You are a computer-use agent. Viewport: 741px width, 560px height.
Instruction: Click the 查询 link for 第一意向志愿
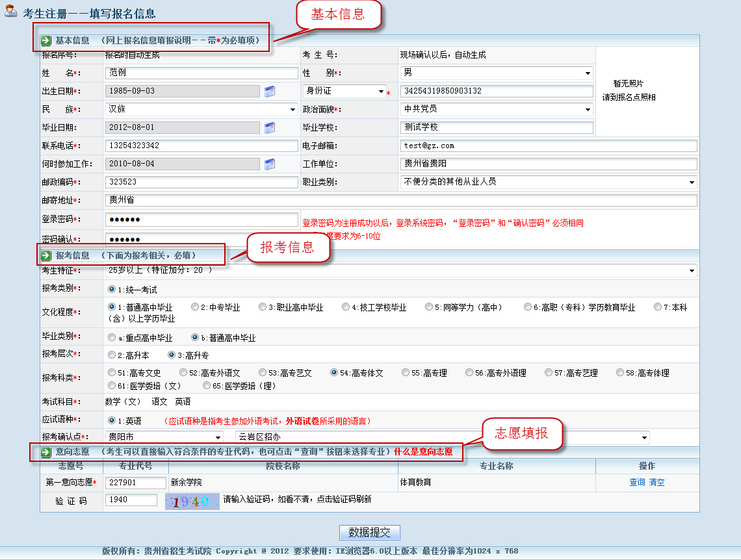click(637, 483)
